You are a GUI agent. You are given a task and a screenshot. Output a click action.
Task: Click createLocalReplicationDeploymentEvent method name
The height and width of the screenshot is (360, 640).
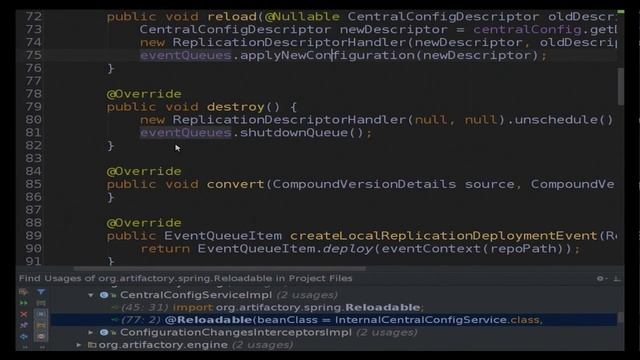pos(444,236)
